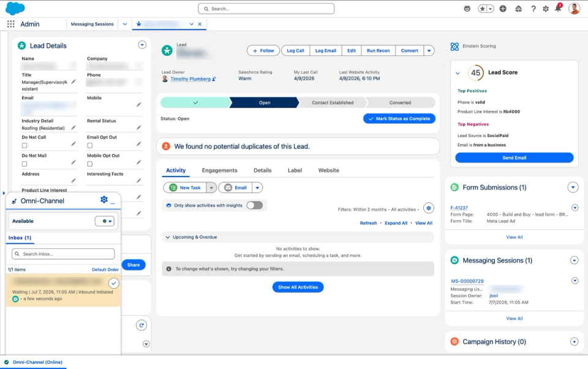Open the App Launcher grid icon
This screenshot has width=588, height=369.
11,24
